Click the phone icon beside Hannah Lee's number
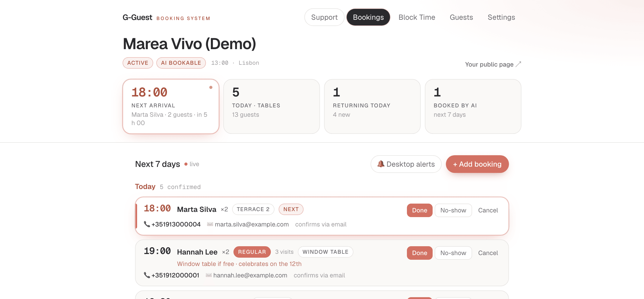Image resolution: width=644 pixels, height=299 pixels. pyautogui.click(x=147, y=275)
